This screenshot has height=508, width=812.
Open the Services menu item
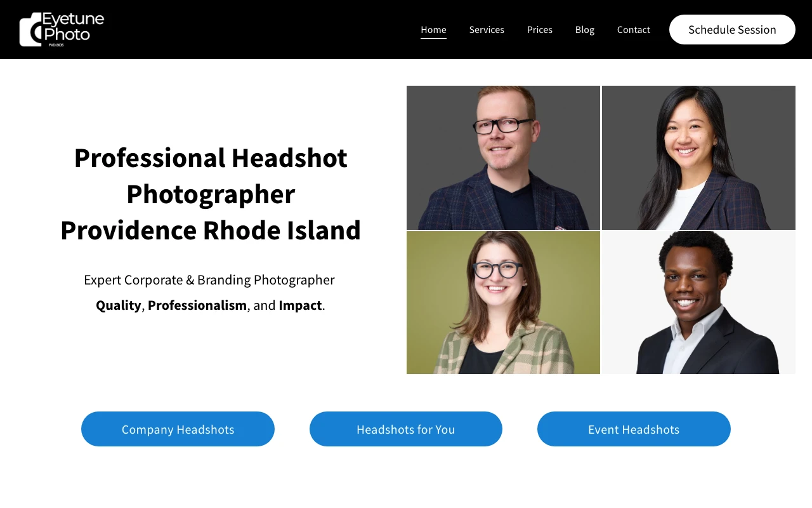pos(487,30)
